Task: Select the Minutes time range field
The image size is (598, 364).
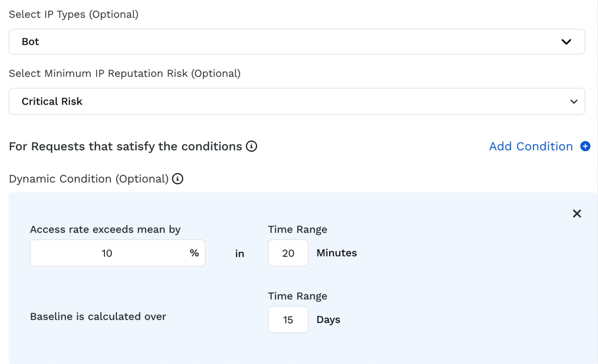Action: [x=288, y=253]
